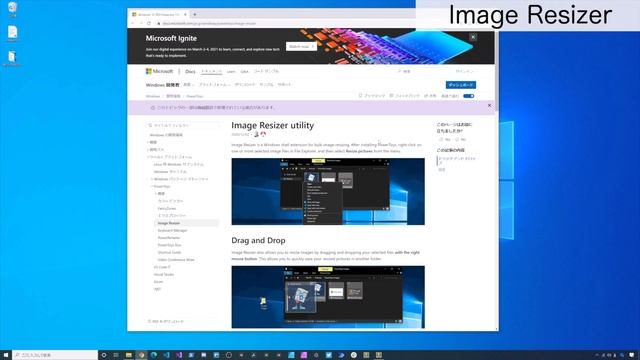Open Microsoft Edge from the taskbar
Screen dimensions: 640x360
pyautogui.click(x=154, y=355)
